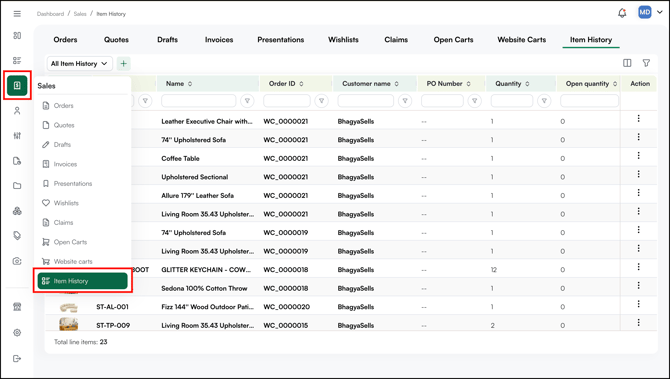This screenshot has height=379, width=670.
Task: Open the folder sidebar icon
Action: (x=17, y=186)
